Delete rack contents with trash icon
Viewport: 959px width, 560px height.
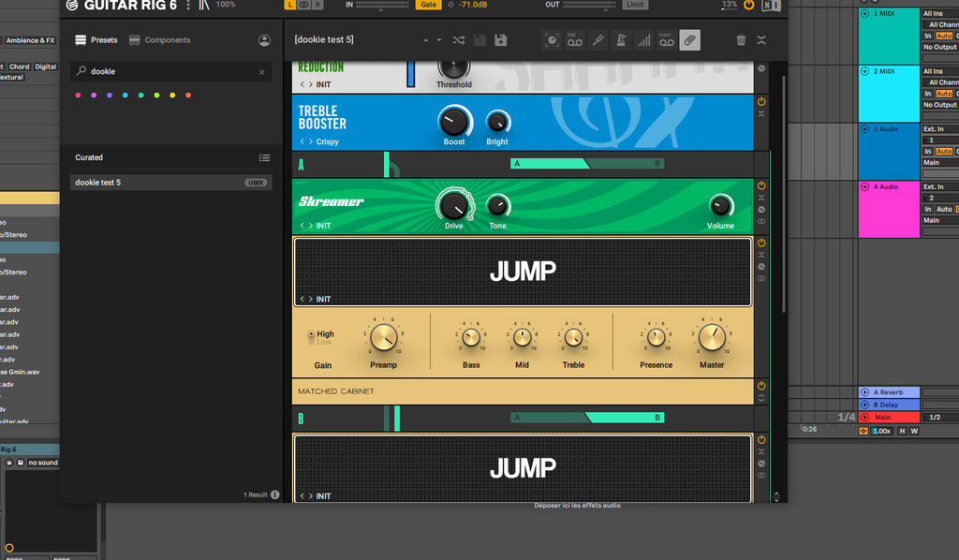pyautogui.click(x=741, y=40)
